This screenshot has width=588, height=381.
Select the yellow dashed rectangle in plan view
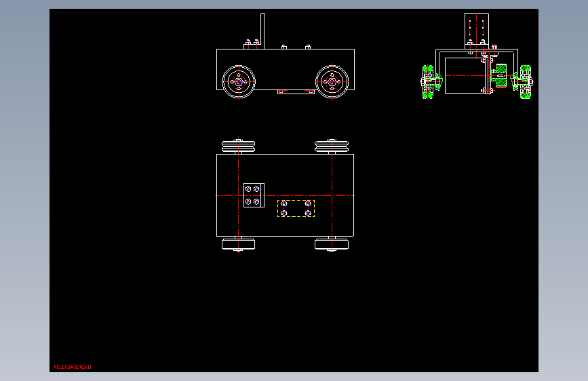[x=296, y=209]
